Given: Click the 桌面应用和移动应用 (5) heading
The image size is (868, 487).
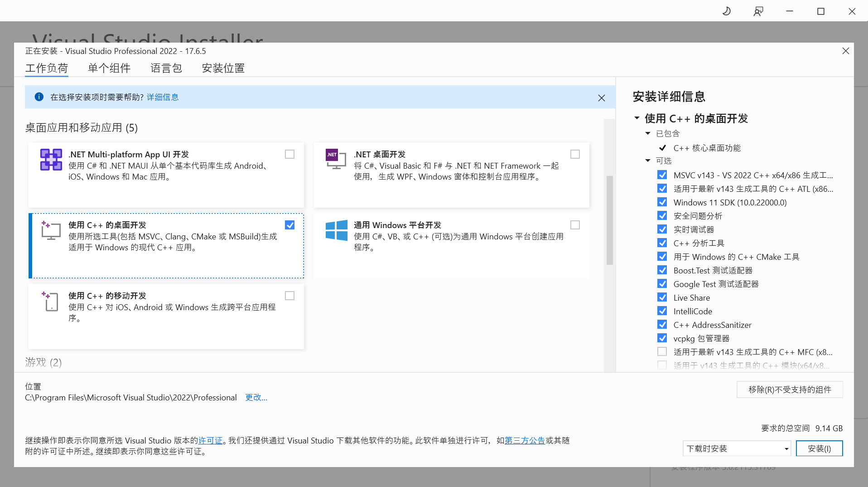Looking at the screenshot, I should [82, 128].
